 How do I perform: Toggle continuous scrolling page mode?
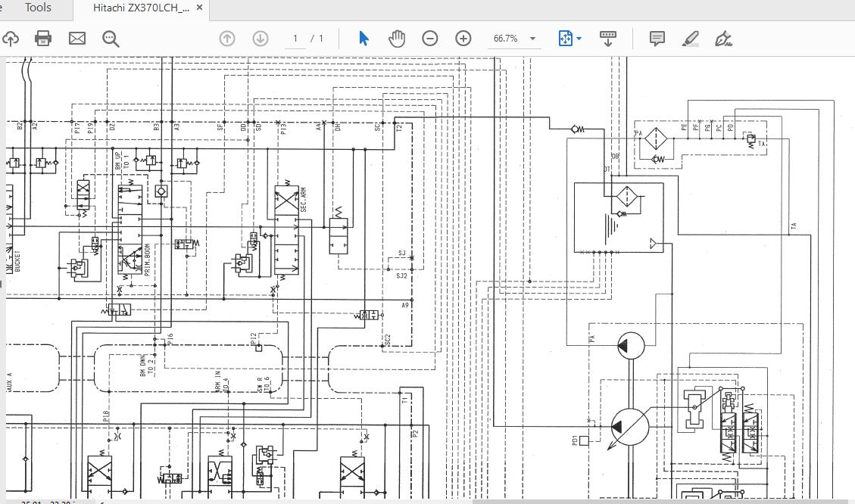tap(610, 38)
